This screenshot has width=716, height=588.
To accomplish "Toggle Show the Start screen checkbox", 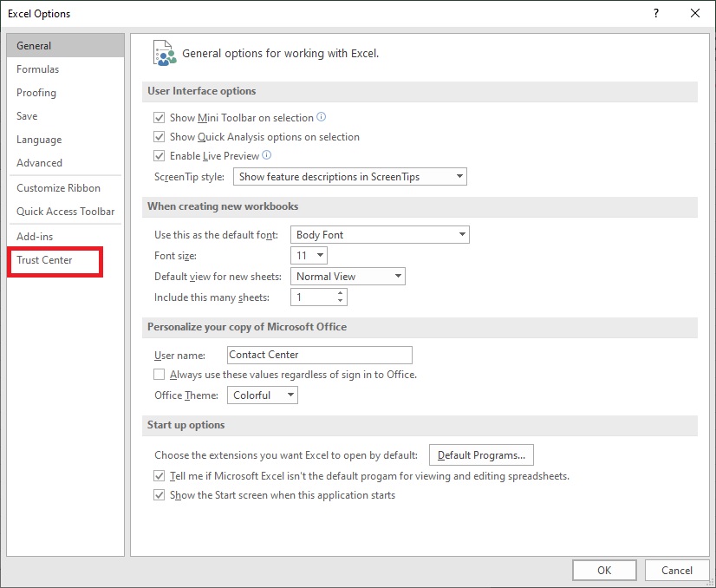I will click(159, 495).
